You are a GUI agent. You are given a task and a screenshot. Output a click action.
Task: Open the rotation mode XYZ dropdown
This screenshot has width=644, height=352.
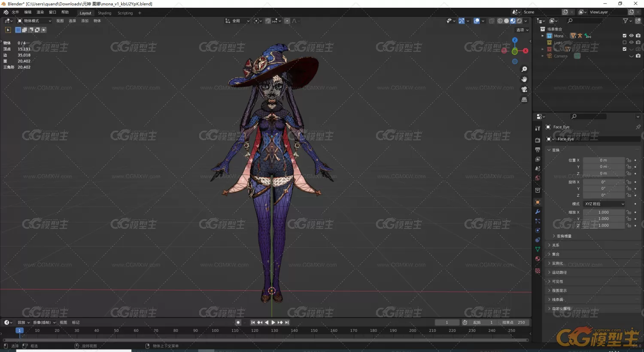(x=604, y=204)
